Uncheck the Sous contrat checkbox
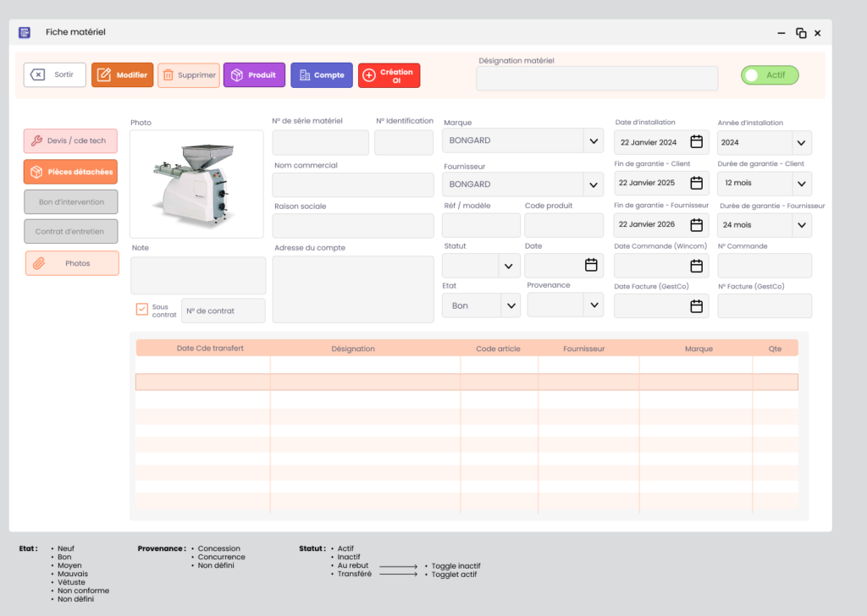This screenshot has height=616, width=867. coord(142,310)
